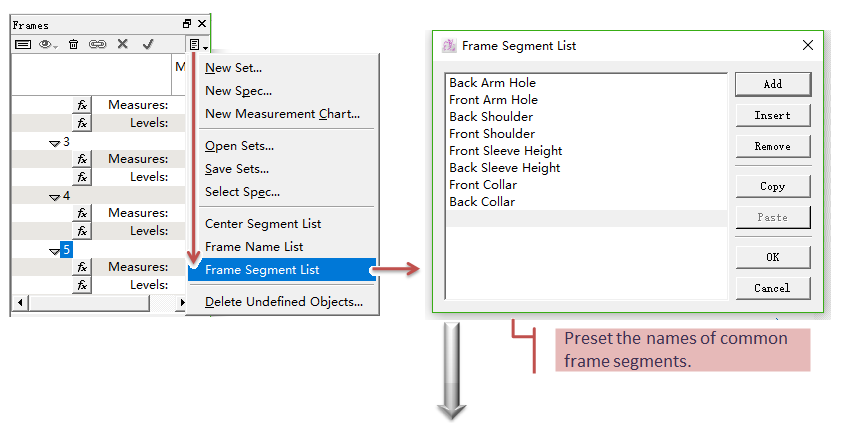This screenshot has height=432, width=850.
Task: Click fx button beside frame 3 Levels
Action: point(83,177)
